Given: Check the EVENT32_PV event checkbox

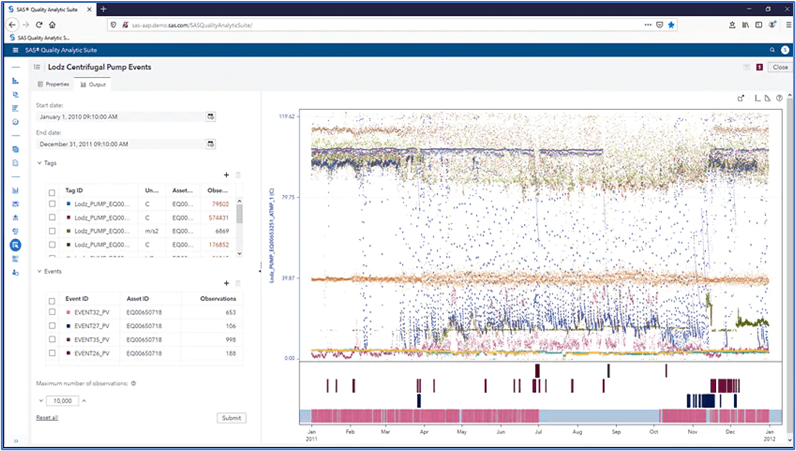Looking at the screenshot, I should click(52, 313).
